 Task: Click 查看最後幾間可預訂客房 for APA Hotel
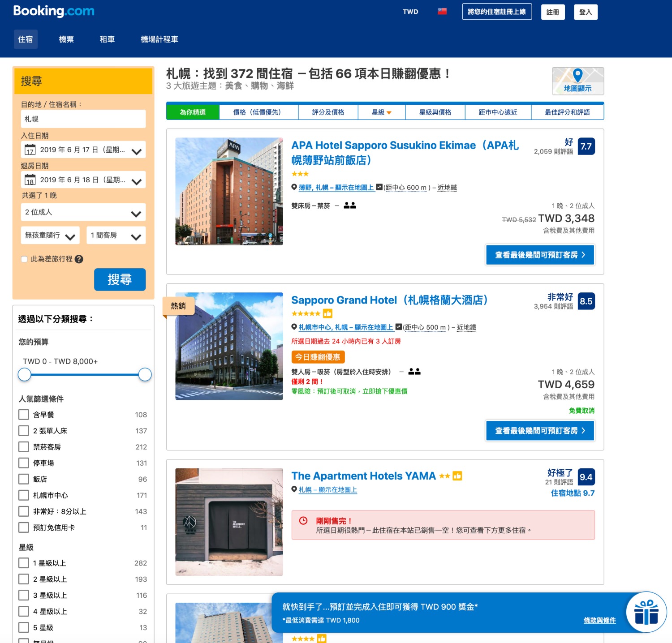tap(540, 255)
